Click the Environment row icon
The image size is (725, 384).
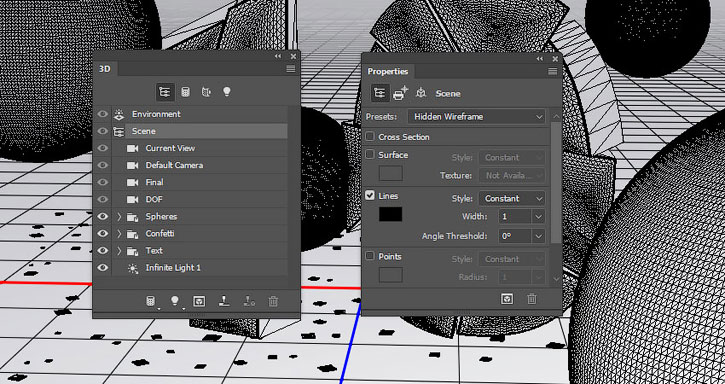[x=119, y=114]
